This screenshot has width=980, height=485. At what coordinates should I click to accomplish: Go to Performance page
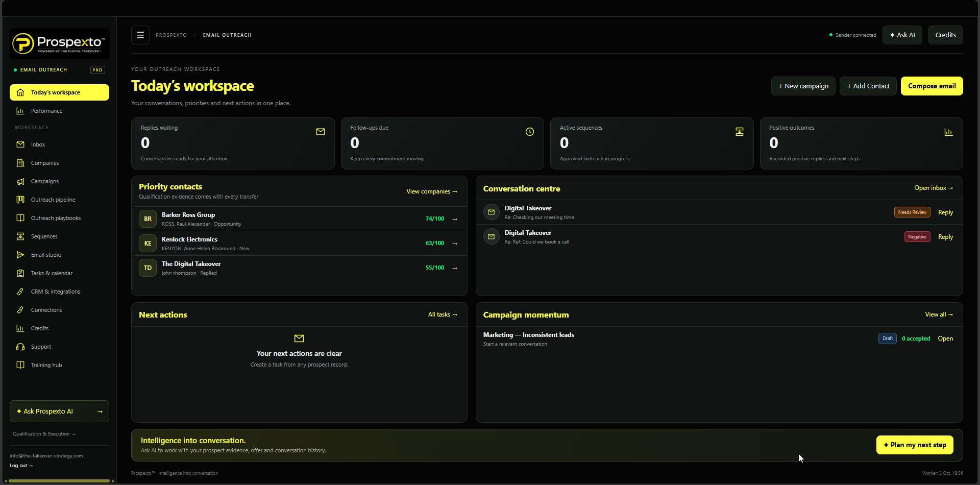click(x=59, y=111)
